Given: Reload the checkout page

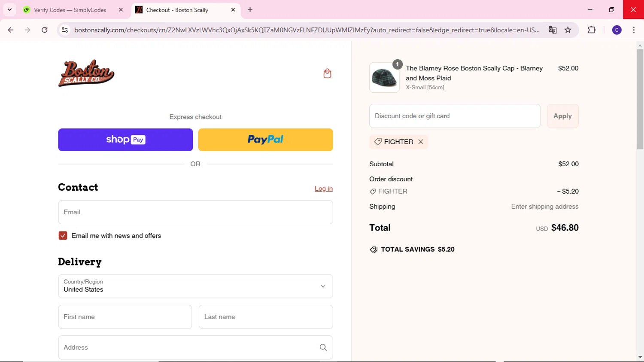Looking at the screenshot, I should (45, 30).
